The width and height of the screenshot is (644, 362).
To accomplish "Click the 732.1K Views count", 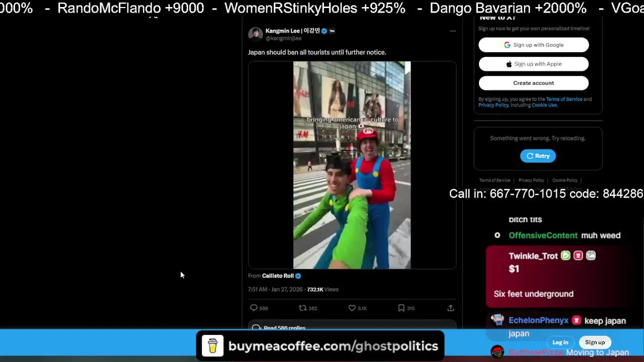I will 323,289.
